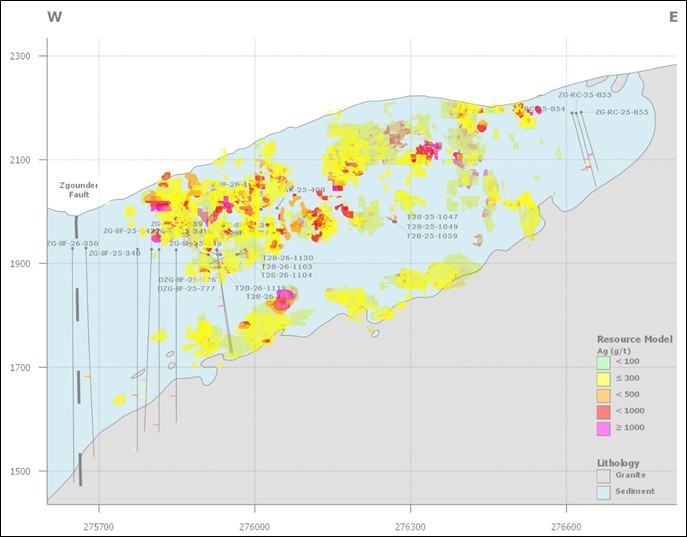Click drillhole label T28-25-1047
Viewport: 687px width, 537px height.
pos(432,216)
